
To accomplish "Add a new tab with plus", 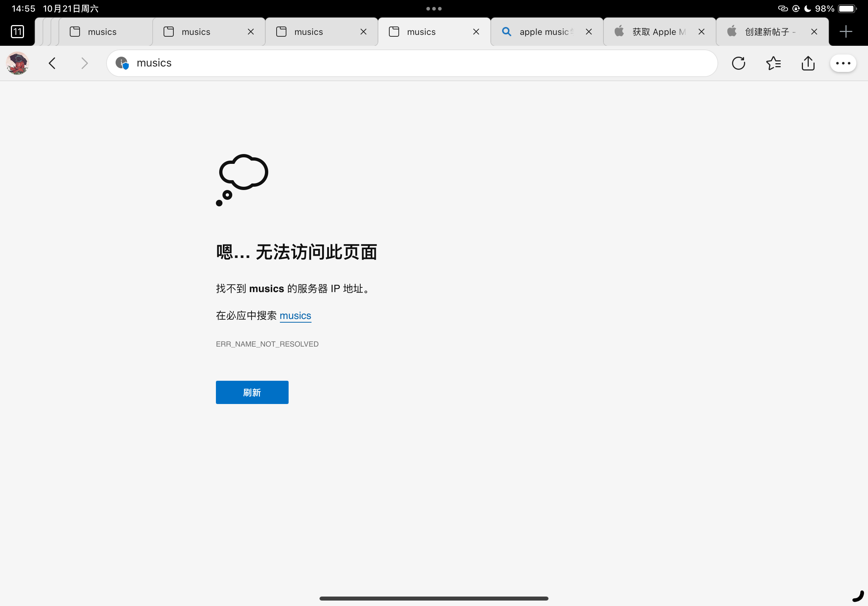I will click(845, 32).
